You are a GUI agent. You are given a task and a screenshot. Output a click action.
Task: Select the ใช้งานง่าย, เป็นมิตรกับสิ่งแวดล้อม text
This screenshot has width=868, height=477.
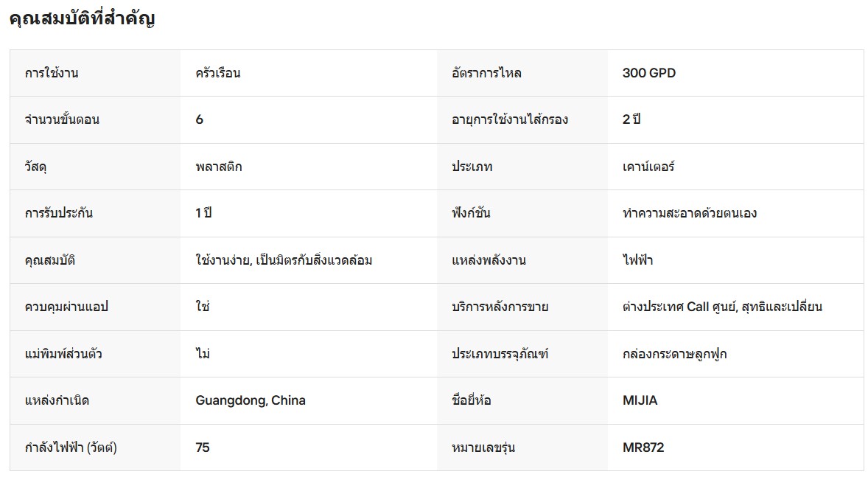click(284, 260)
